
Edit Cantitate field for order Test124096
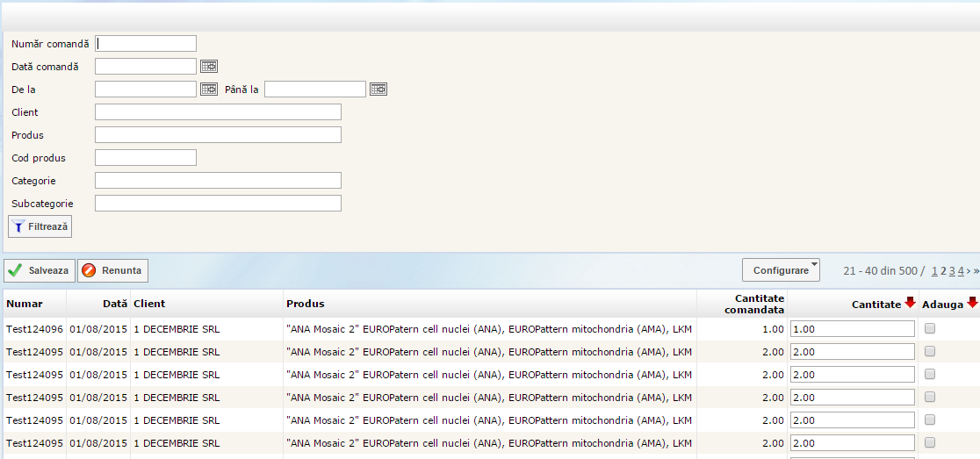[x=852, y=328]
